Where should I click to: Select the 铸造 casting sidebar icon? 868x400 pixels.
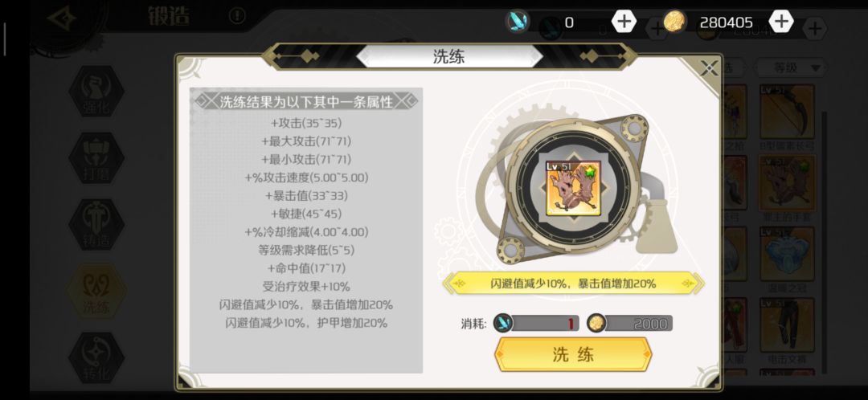pos(96,225)
